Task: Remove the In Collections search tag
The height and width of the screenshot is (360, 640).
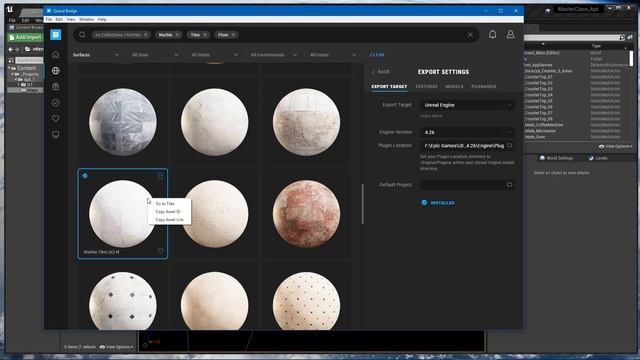Action: 146,35
